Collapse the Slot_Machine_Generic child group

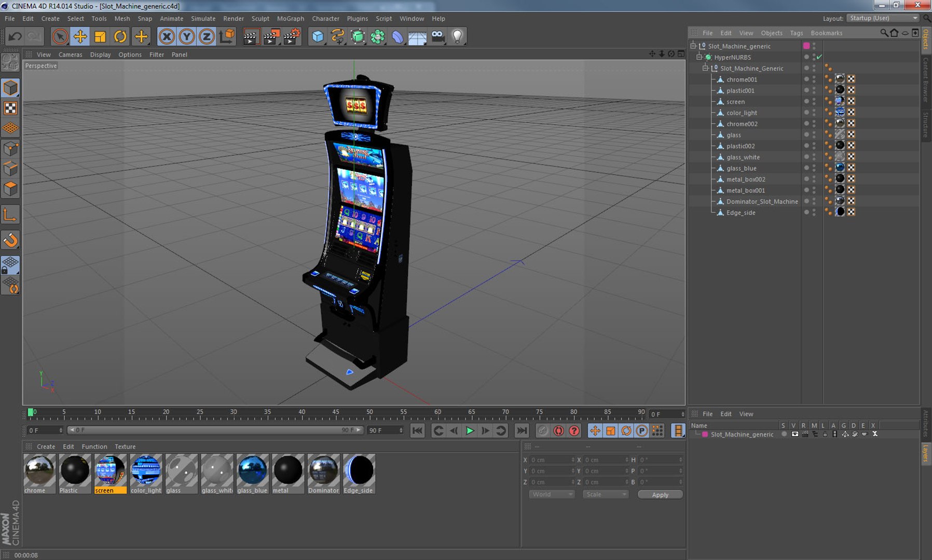(706, 68)
